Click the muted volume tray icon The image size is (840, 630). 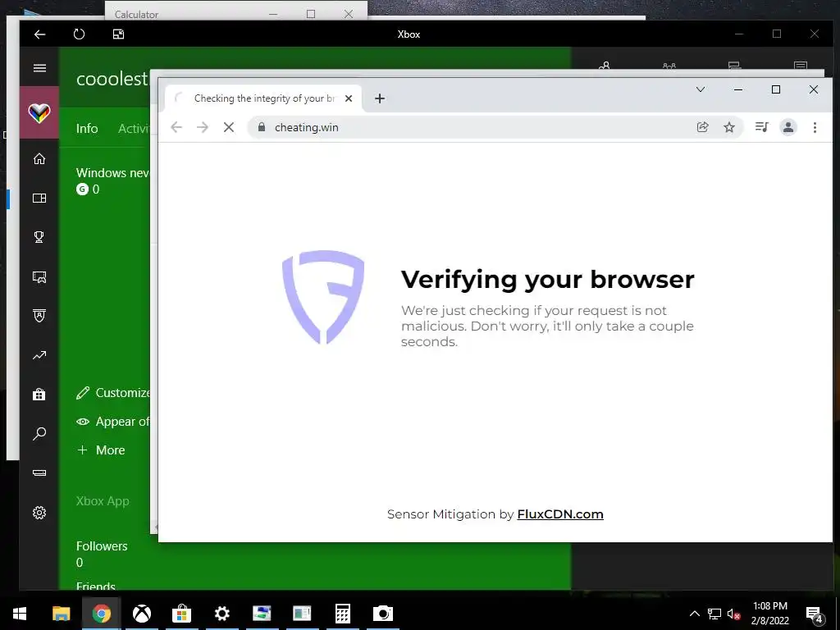(733, 614)
